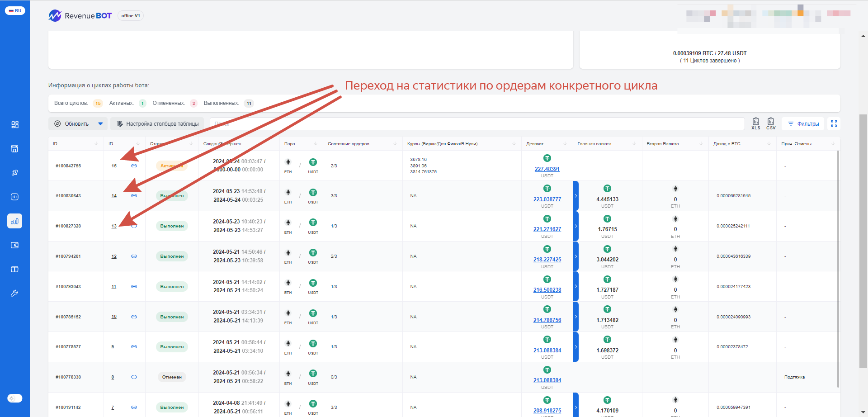Viewport: 868px width, 417px height.
Task: Open link icon for cycle 14
Action: click(134, 196)
